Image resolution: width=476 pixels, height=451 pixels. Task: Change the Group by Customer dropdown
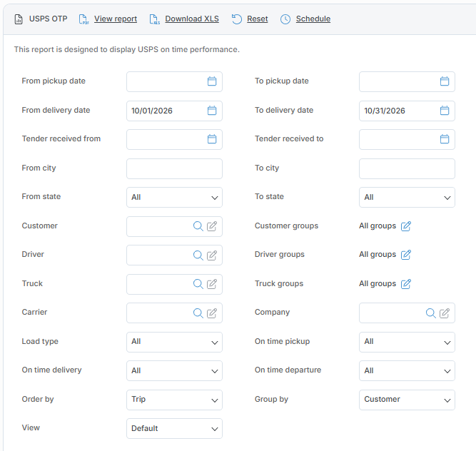tap(407, 400)
